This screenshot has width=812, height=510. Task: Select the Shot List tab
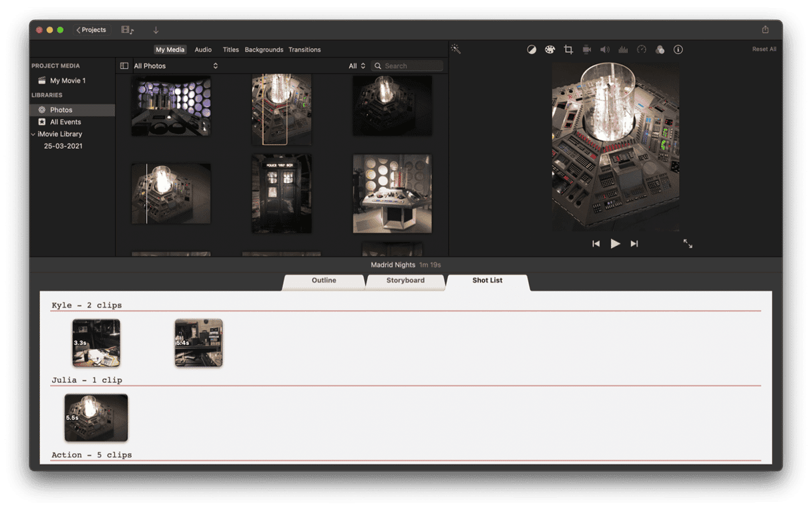point(487,281)
